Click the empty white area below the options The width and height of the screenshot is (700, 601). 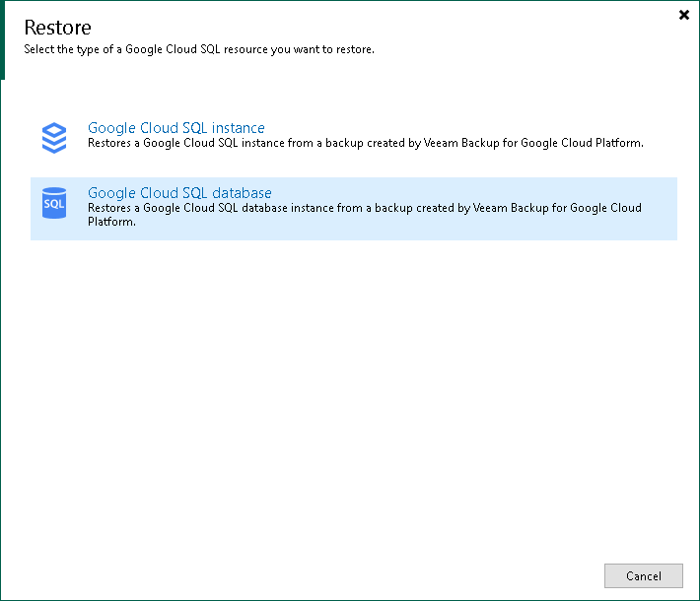(350, 394)
